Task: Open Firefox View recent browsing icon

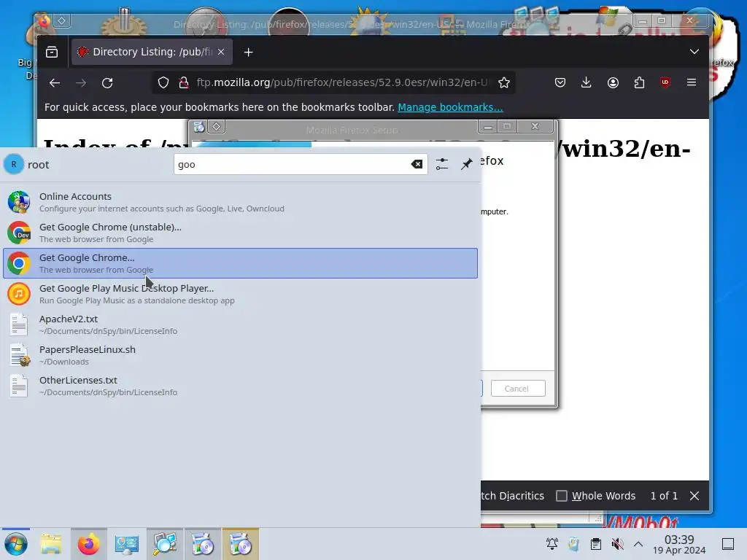Action: point(52,52)
